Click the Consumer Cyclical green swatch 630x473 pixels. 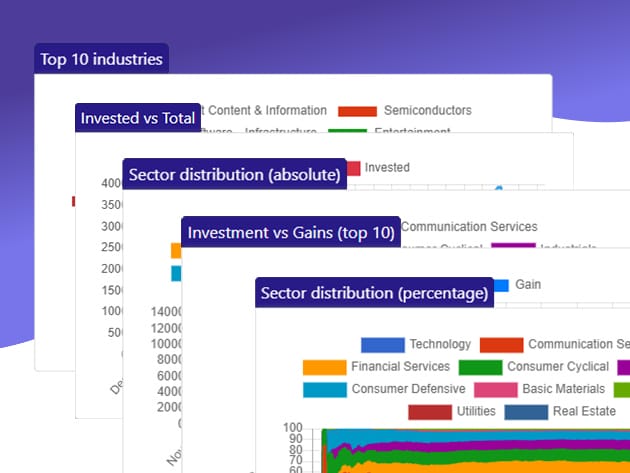(480, 367)
